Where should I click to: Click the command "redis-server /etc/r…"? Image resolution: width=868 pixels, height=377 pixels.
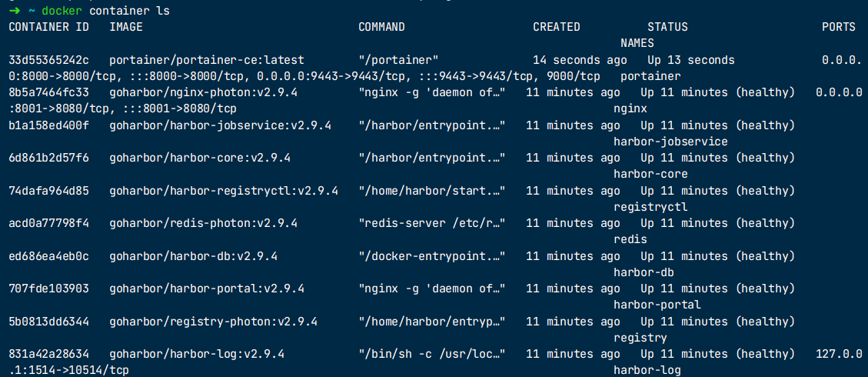432,223
